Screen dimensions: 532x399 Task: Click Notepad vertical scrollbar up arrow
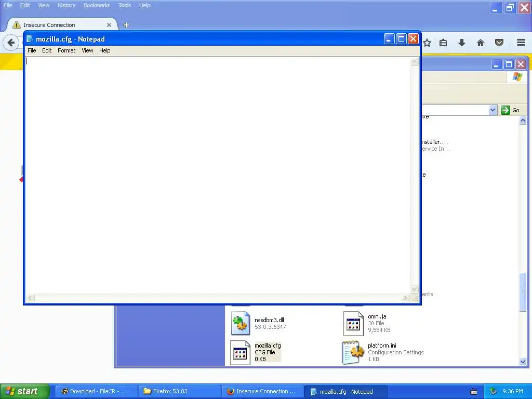[414, 61]
